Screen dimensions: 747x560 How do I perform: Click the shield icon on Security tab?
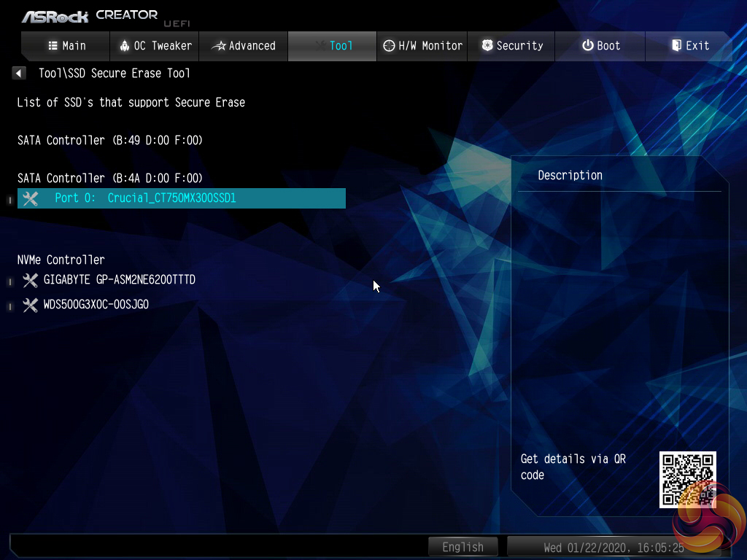click(487, 46)
